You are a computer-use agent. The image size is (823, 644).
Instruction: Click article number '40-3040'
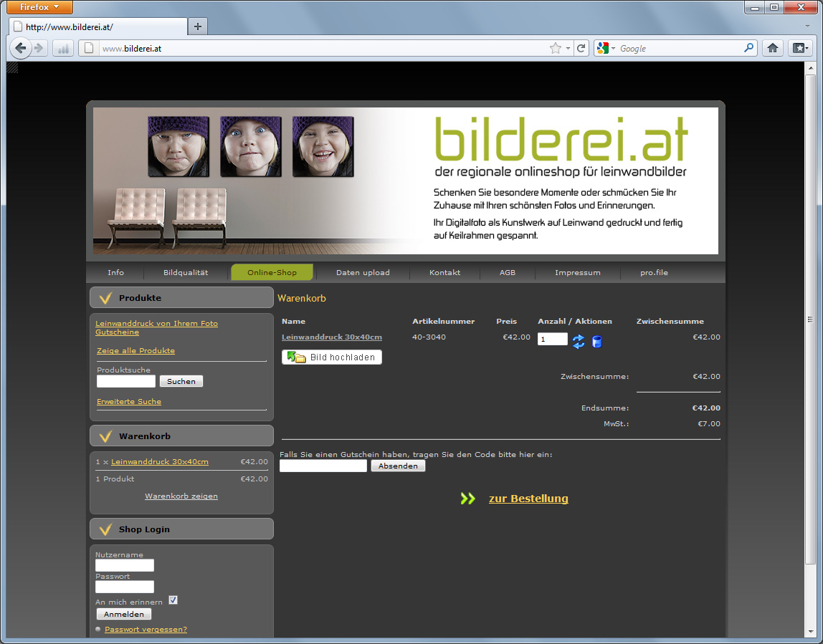(x=429, y=337)
